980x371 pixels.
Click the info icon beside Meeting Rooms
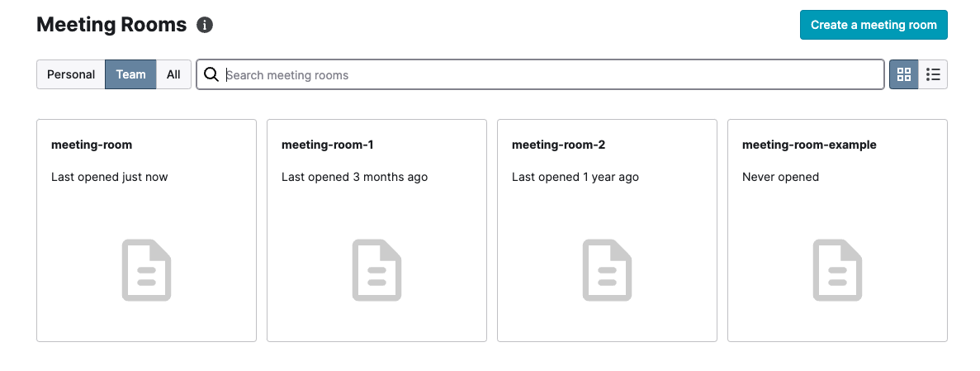pos(205,25)
